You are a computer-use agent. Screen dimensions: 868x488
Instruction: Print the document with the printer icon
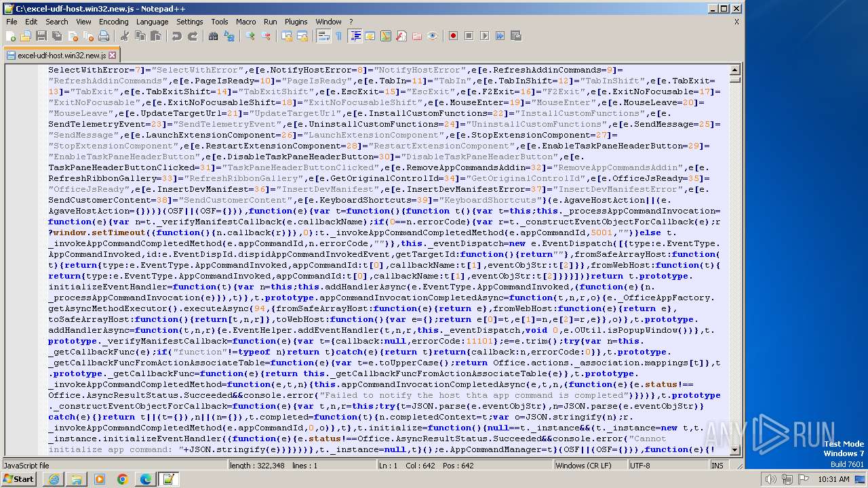[x=103, y=36]
